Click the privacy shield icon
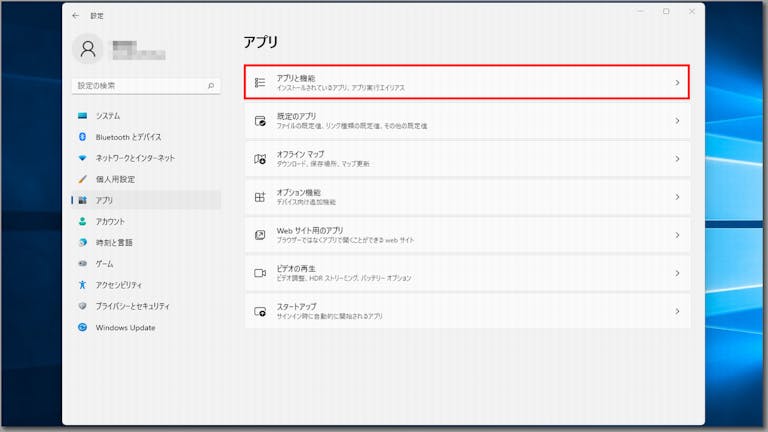This screenshot has height=432, width=768. coord(82,306)
